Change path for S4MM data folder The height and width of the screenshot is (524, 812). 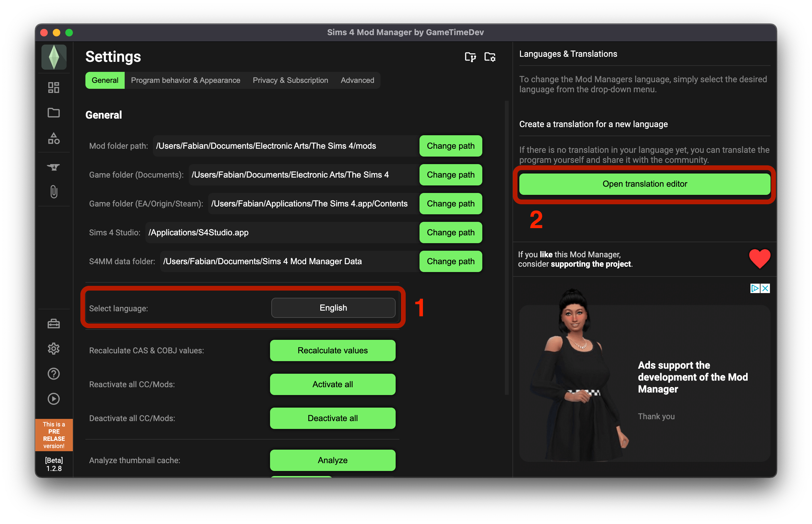(450, 261)
